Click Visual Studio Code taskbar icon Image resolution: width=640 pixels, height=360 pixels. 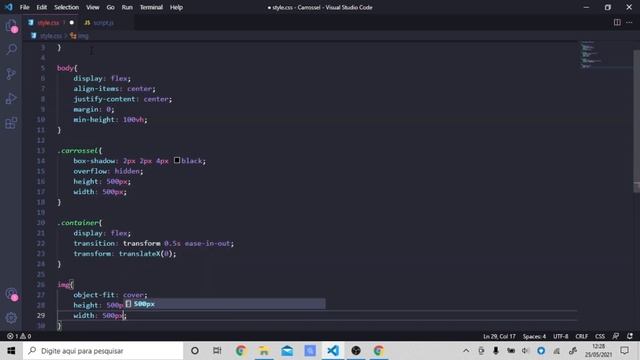click(333, 351)
